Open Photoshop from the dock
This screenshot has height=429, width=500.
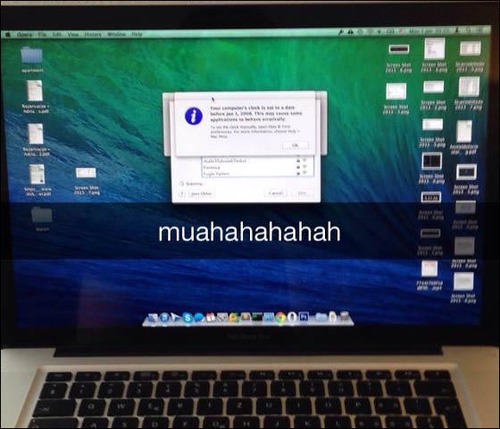click(x=303, y=317)
